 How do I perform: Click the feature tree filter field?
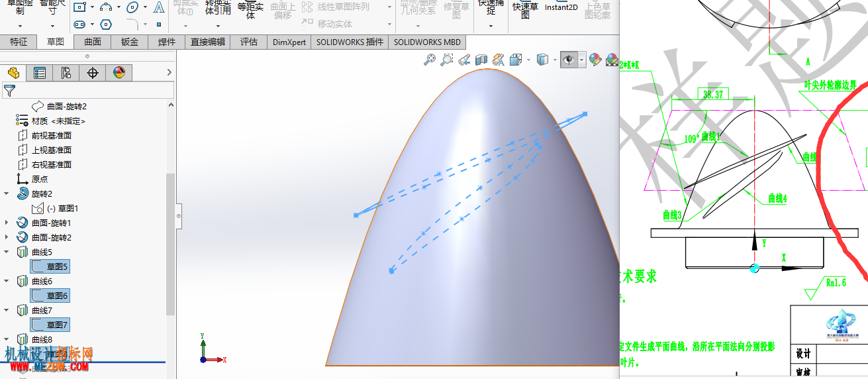(x=88, y=90)
